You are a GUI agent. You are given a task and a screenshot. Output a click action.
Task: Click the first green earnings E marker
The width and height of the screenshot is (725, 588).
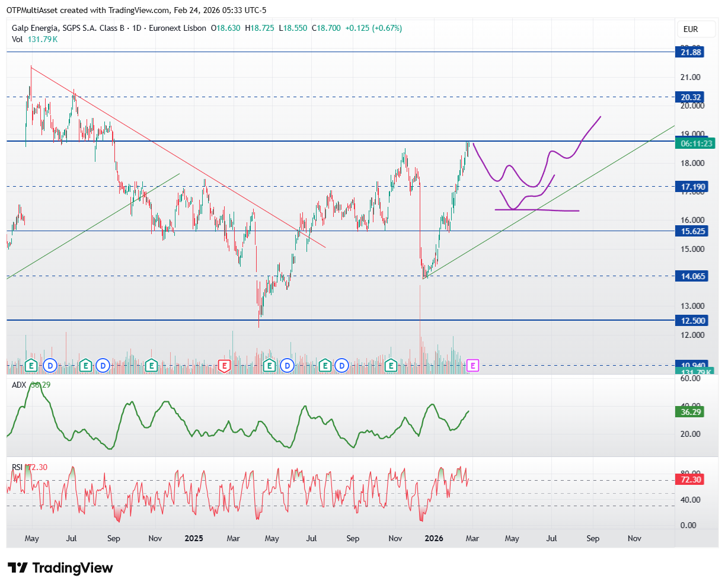(x=31, y=366)
